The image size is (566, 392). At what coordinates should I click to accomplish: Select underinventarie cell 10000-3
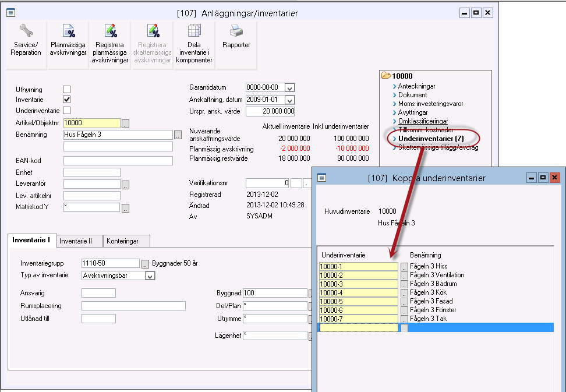[359, 284]
